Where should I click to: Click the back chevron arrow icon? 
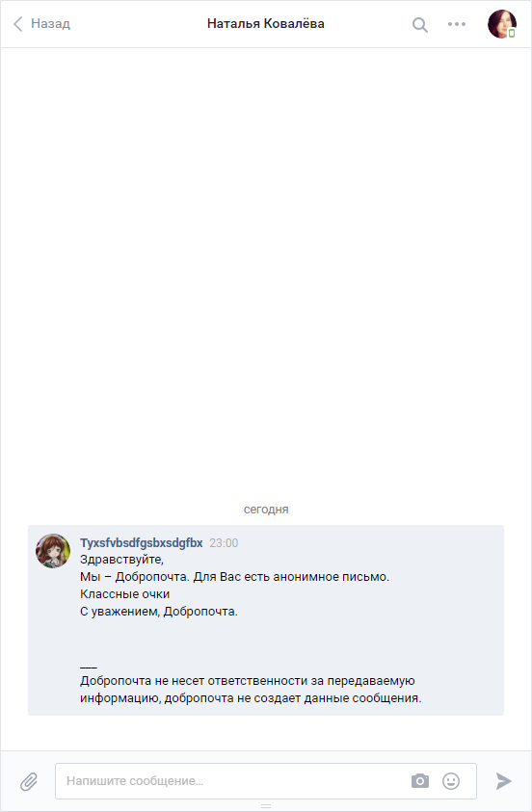[x=18, y=24]
